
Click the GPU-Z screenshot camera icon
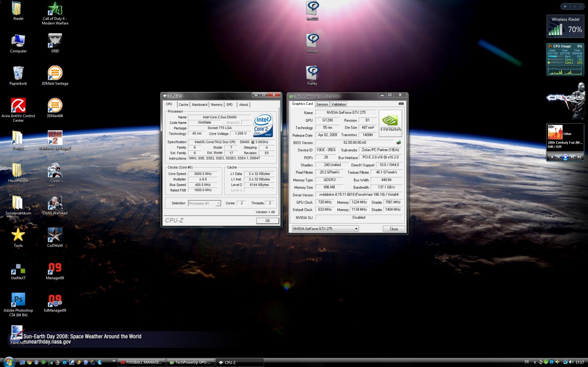[x=401, y=104]
